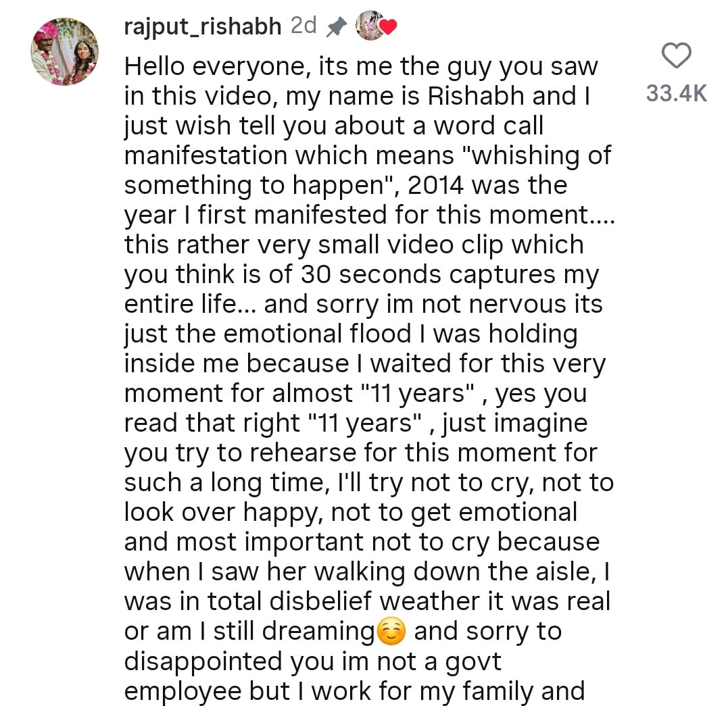The image size is (728, 706).
Task: View likers by clicking the 33.4K count
Action: click(677, 93)
